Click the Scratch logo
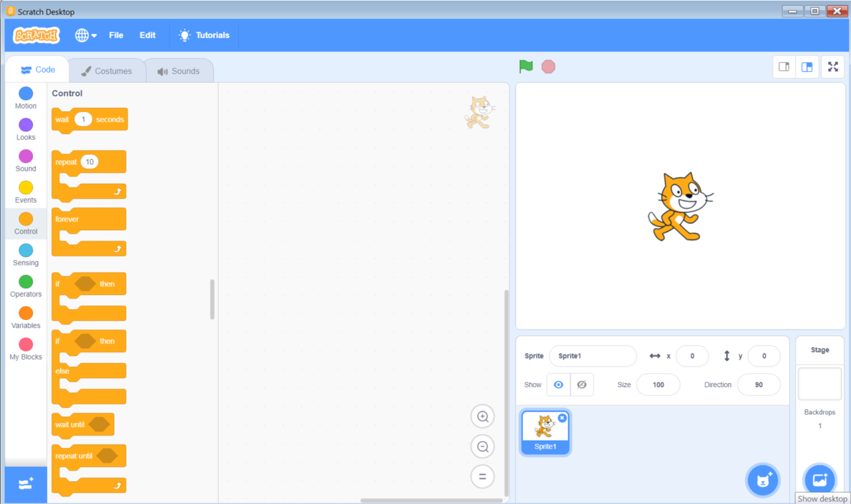851x504 pixels. (x=37, y=35)
